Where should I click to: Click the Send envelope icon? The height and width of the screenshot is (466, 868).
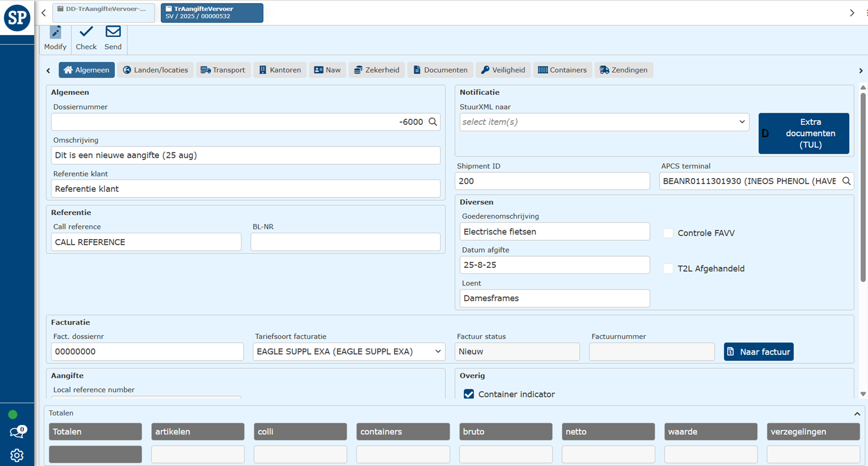[113, 32]
